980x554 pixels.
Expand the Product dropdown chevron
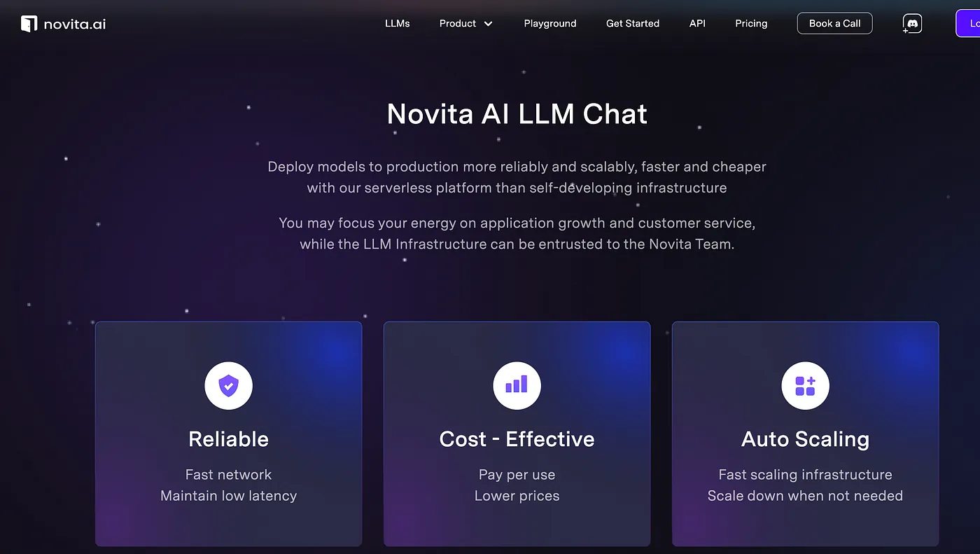[x=489, y=24]
